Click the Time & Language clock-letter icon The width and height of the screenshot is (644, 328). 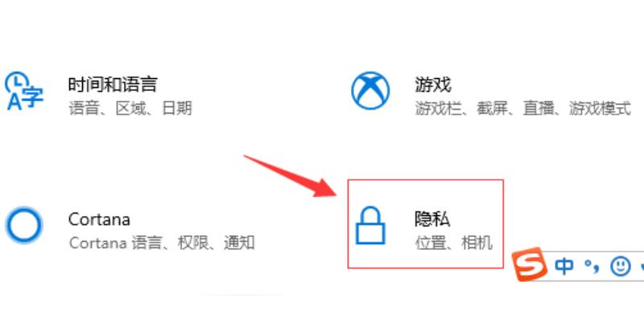click(23, 91)
